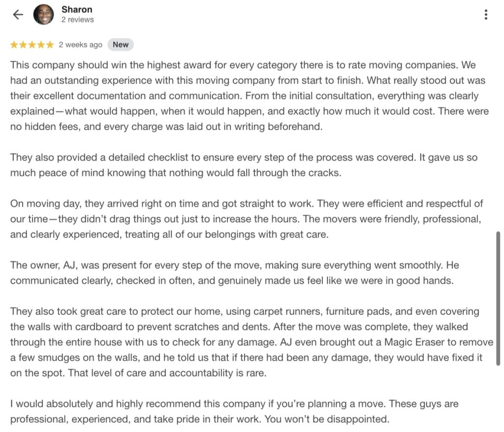Open reviewer name Sharon
504x432 pixels.
point(77,10)
